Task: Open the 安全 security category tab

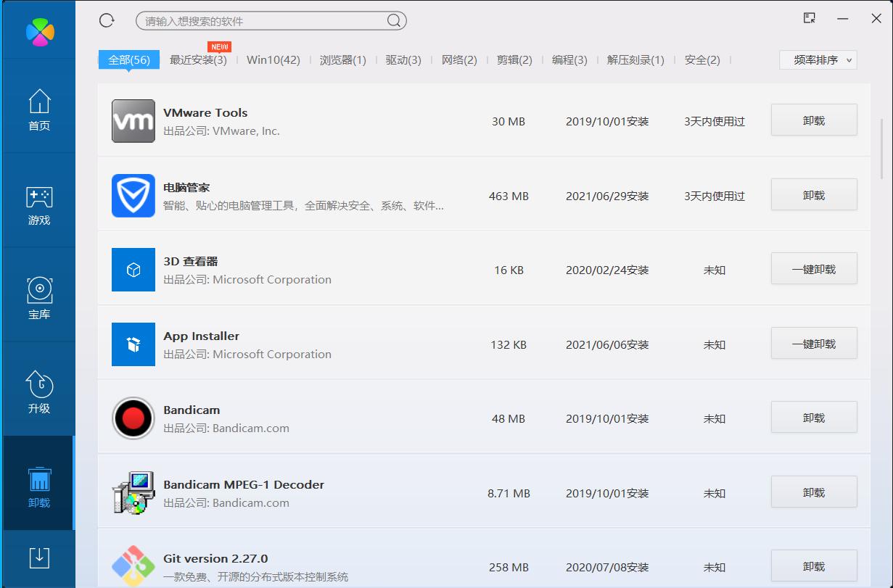Action: pyautogui.click(x=702, y=60)
